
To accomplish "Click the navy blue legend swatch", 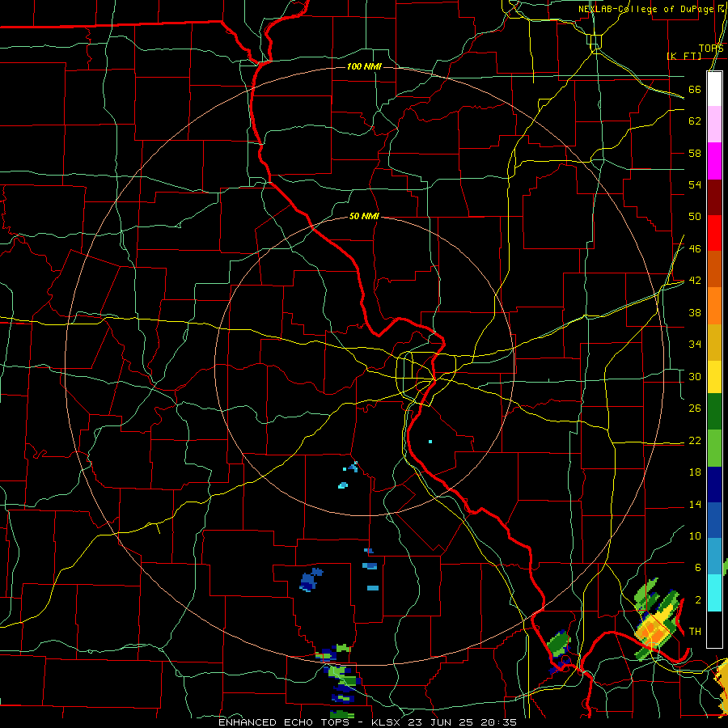I will pos(714,485).
